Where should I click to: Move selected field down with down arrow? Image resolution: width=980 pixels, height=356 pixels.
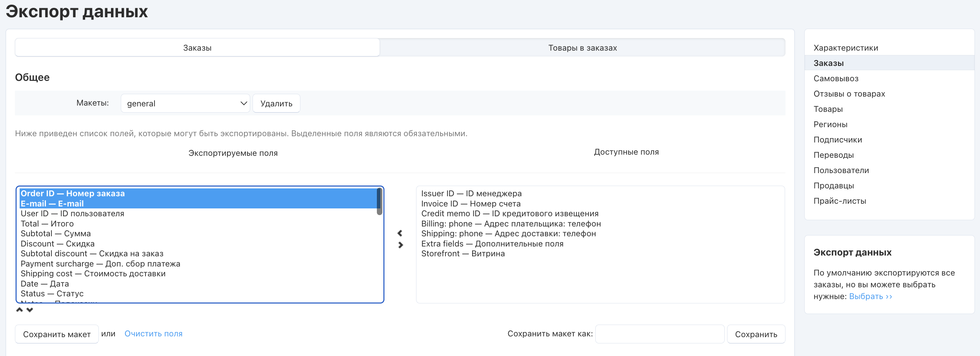point(30,310)
